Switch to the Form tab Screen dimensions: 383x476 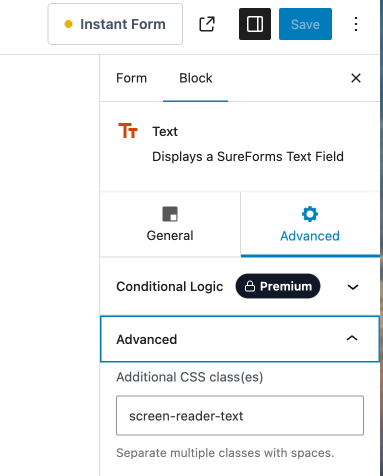pyautogui.click(x=131, y=78)
